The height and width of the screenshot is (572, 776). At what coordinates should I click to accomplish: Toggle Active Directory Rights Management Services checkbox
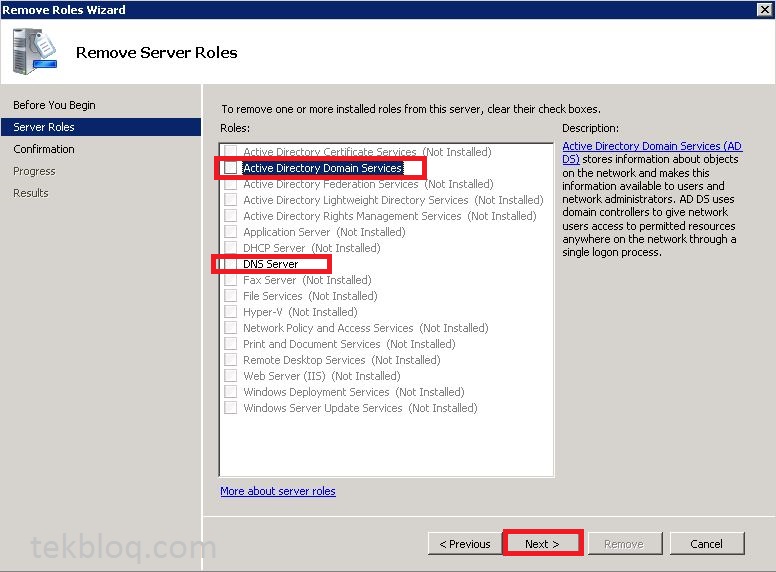(x=231, y=216)
